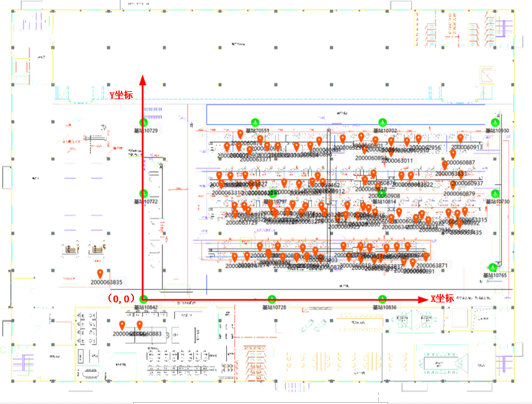The width and height of the screenshot is (532, 404).
Task: Click tag pin 2000063435
Action: click(x=459, y=224)
